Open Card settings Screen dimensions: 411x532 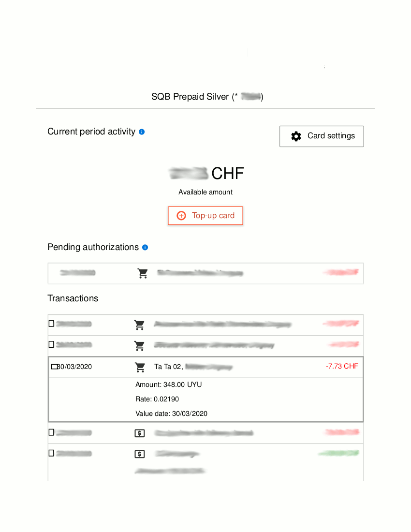[322, 136]
